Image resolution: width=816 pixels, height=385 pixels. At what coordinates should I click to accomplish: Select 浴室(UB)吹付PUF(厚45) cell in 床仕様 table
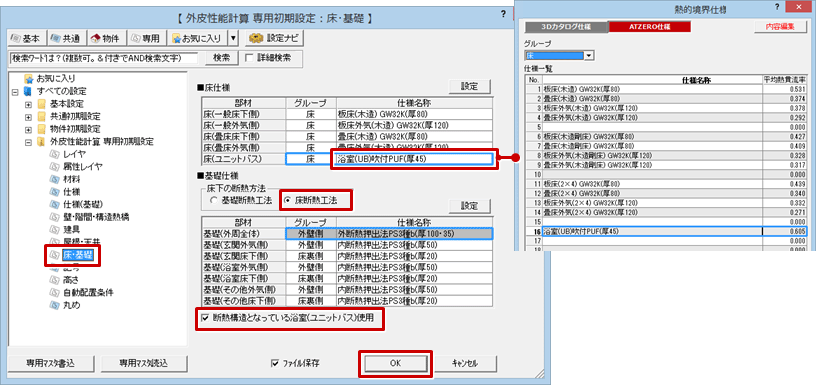pyautogui.click(x=414, y=159)
